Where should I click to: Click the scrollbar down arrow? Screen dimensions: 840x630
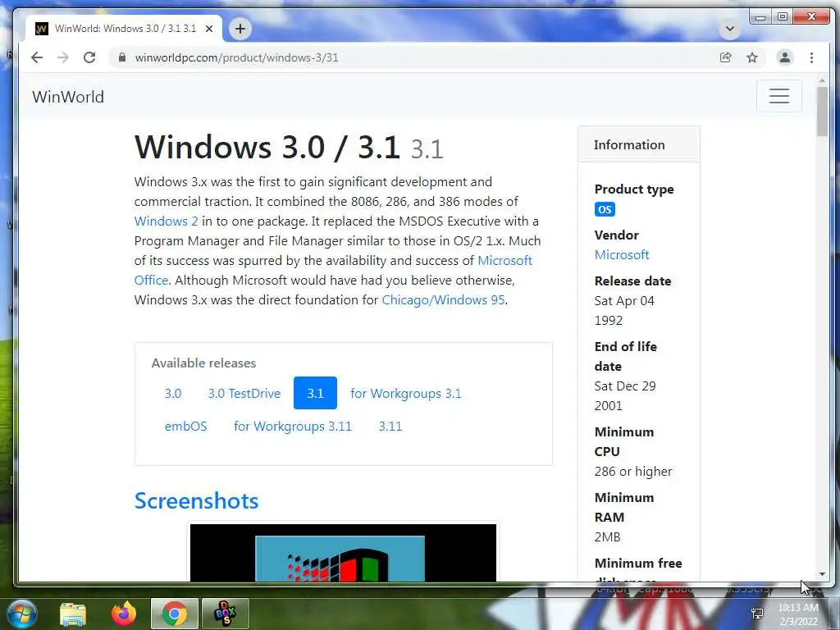(x=822, y=574)
